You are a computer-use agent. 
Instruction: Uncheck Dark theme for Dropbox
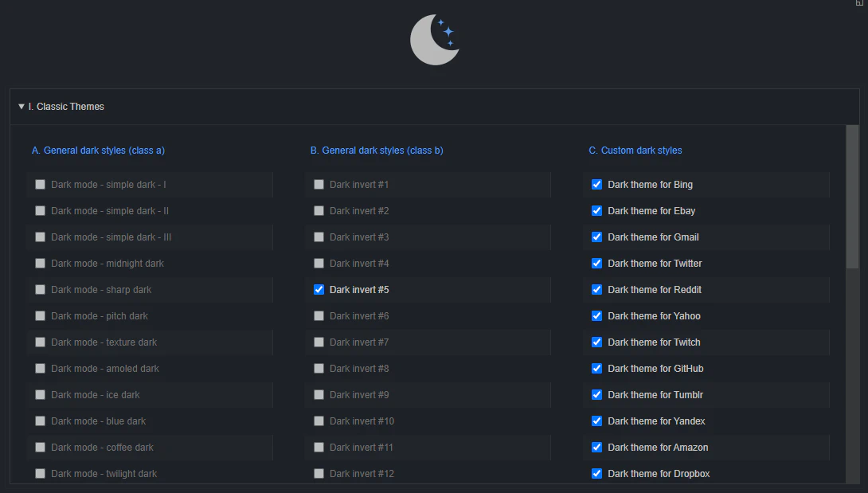point(596,474)
